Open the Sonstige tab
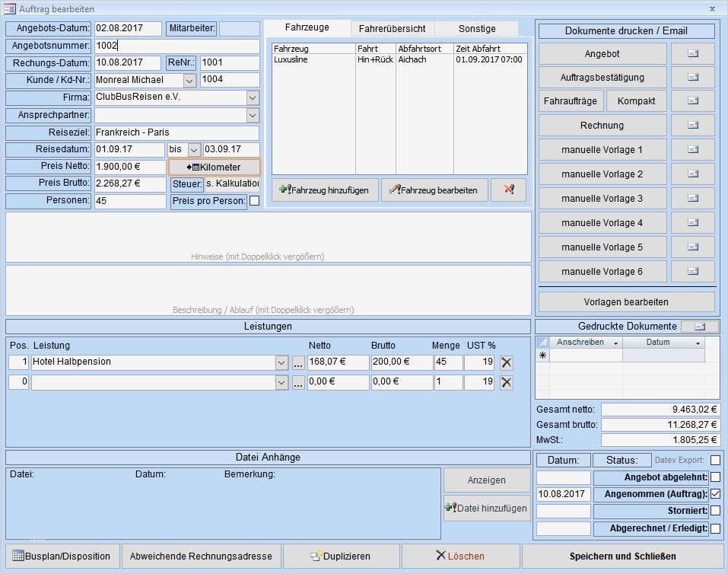 [x=477, y=28]
